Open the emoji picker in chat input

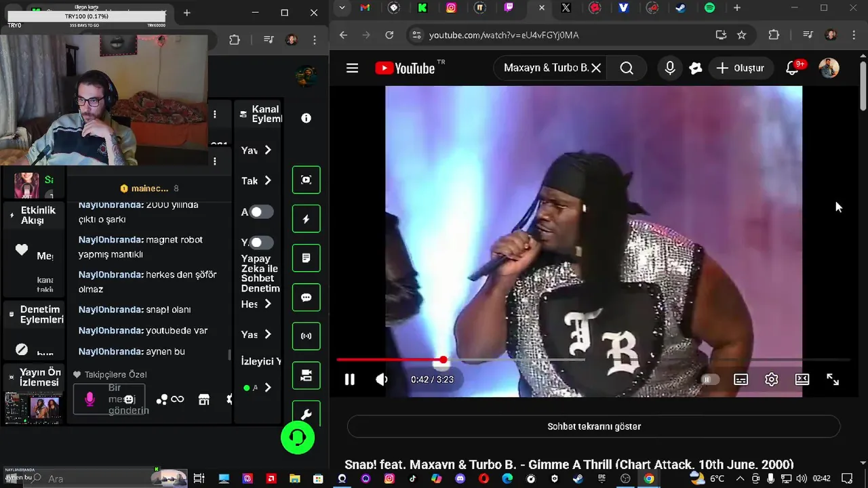129,400
